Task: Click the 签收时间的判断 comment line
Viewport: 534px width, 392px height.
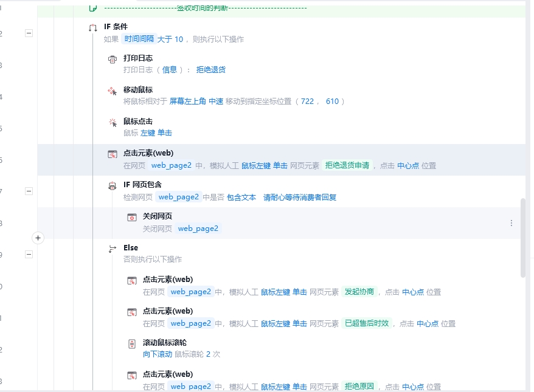Action: [206, 8]
